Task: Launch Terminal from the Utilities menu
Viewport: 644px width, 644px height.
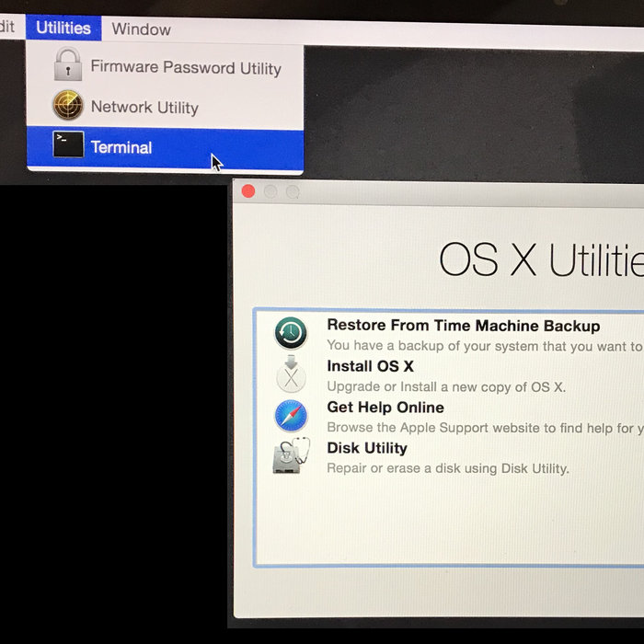Action: pos(121,147)
